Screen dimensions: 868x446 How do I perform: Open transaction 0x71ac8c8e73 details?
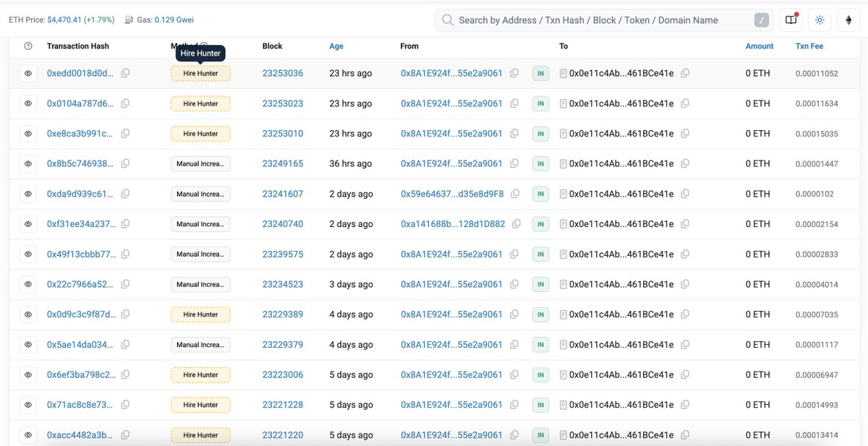coord(80,405)
